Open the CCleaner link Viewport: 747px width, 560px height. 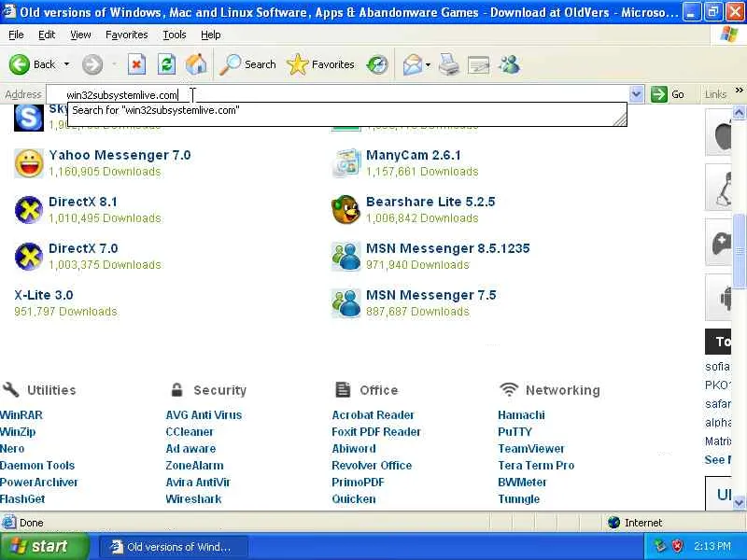tap(190, 432)
